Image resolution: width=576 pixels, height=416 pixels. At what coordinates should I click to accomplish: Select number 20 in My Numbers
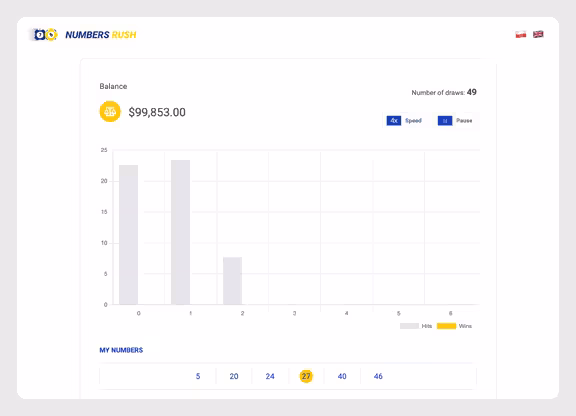coord(234,376)
